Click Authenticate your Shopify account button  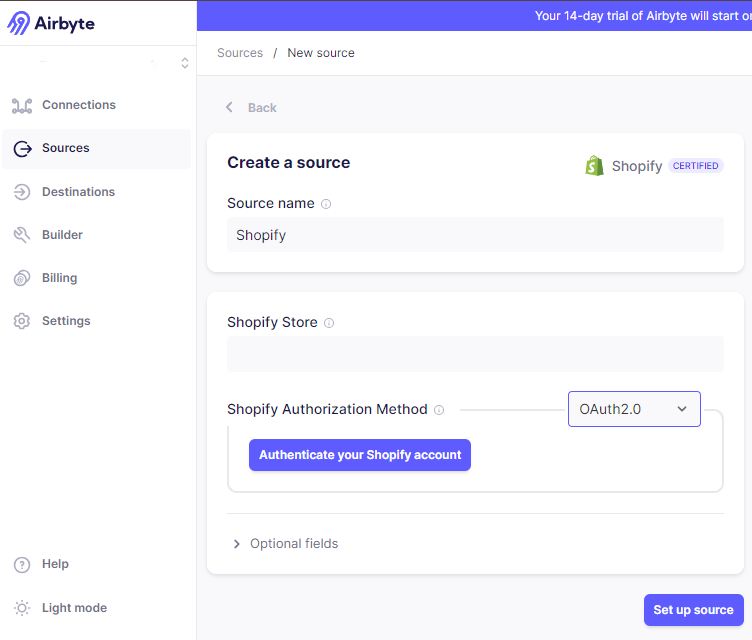pos(360,455)
